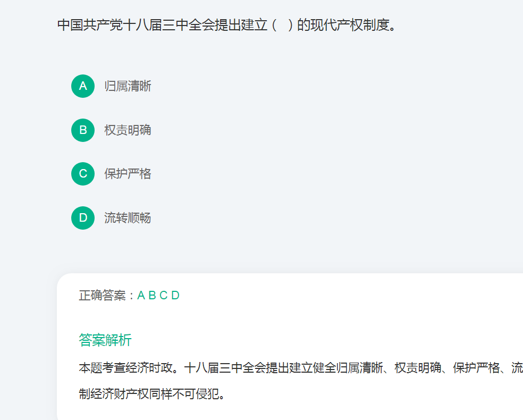Click the question text about 现代产权制度
523x420 pixels.
click(226, 25)
